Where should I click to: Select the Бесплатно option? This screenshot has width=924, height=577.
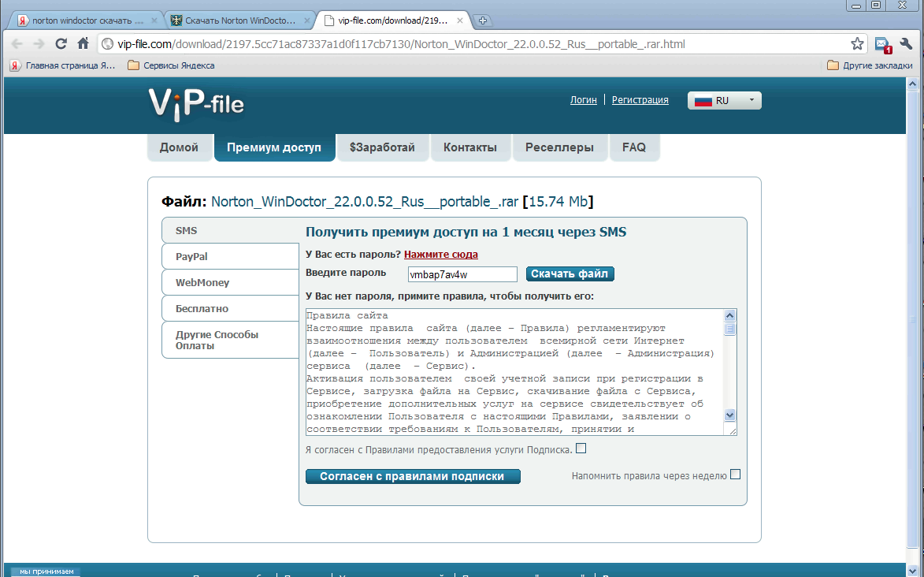tap(231, 308)
